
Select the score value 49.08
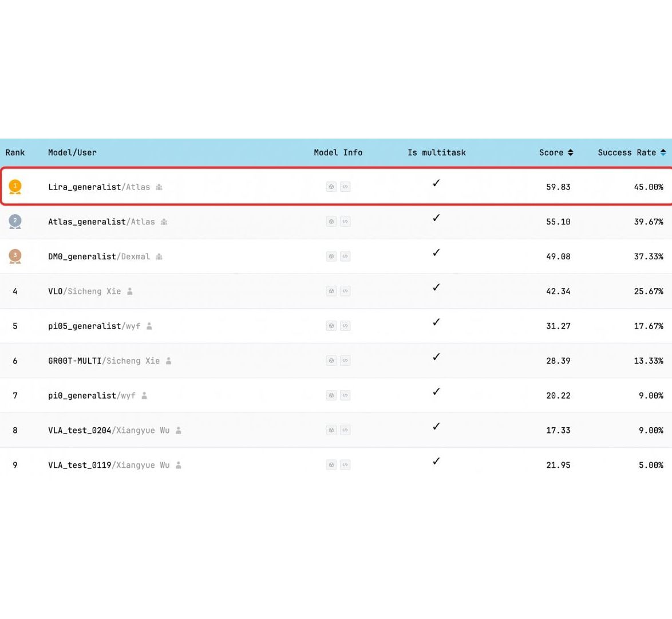click(558, 257)
